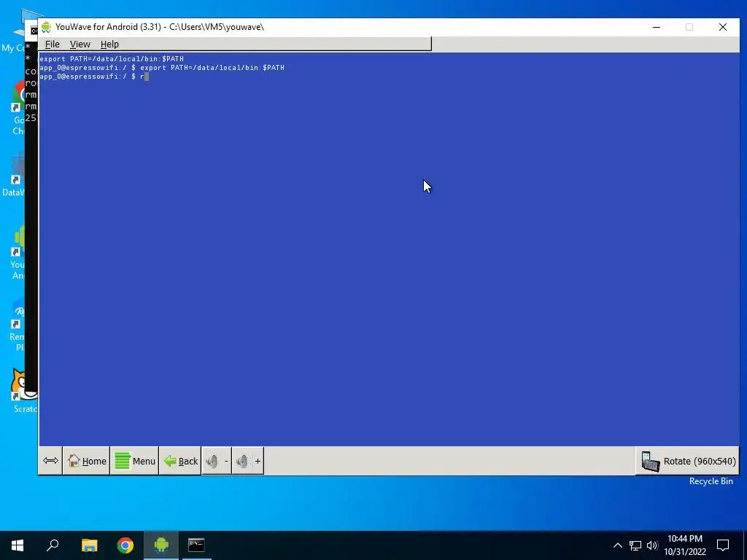This screenshot has width=747, height=560.
Task: Click the Back button in YouWave toolbar
Action: [180, 461]
